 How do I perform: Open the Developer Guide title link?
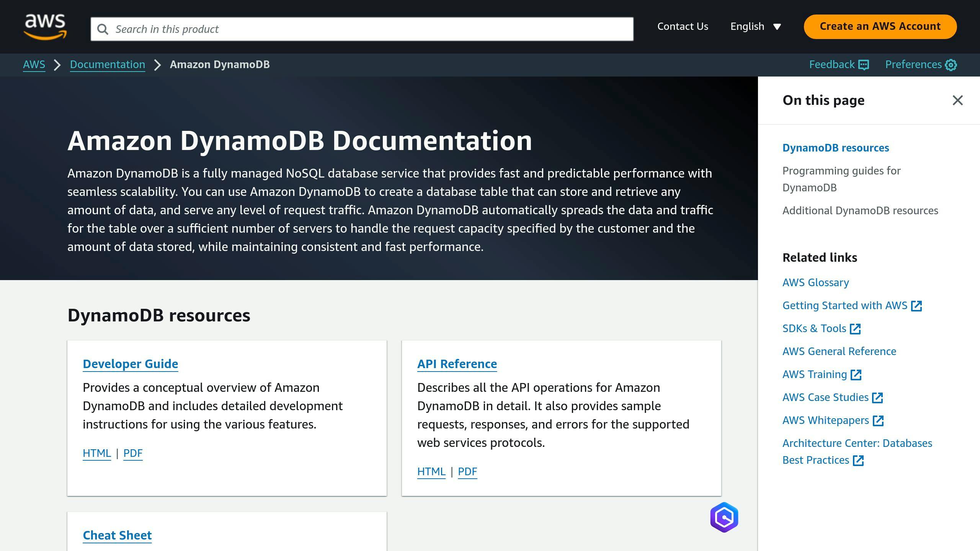131,364
